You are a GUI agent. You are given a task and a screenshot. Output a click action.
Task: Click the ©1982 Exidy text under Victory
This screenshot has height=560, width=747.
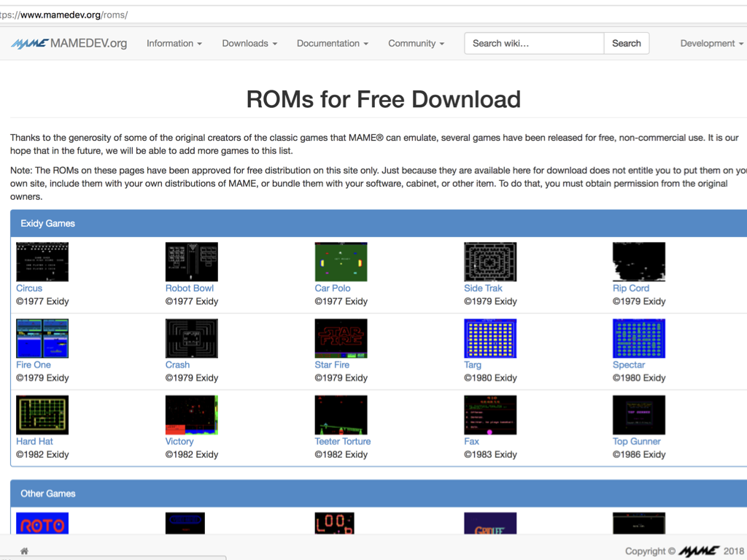click(192, 454)
